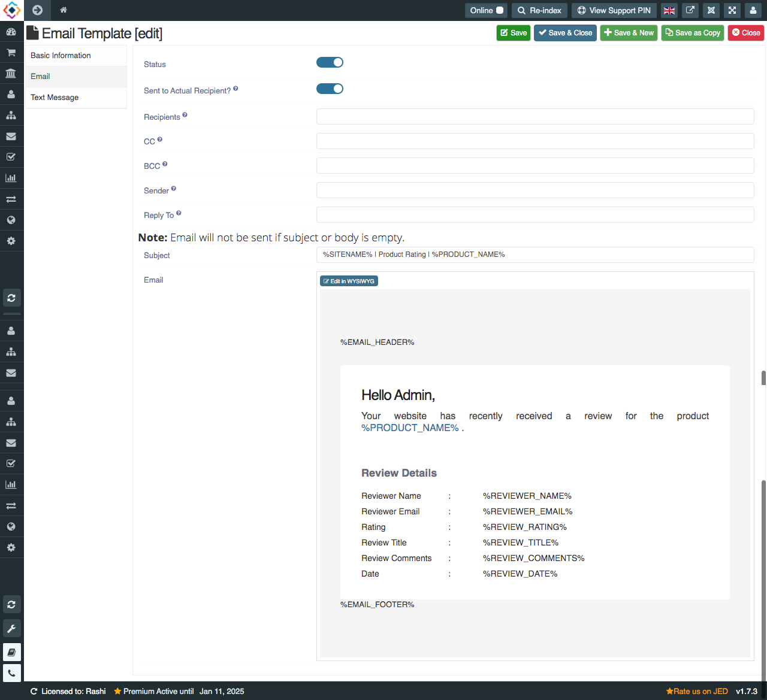Click Licensed to: Rashi text
Viewport: 767px width, 700px height.
73,691
